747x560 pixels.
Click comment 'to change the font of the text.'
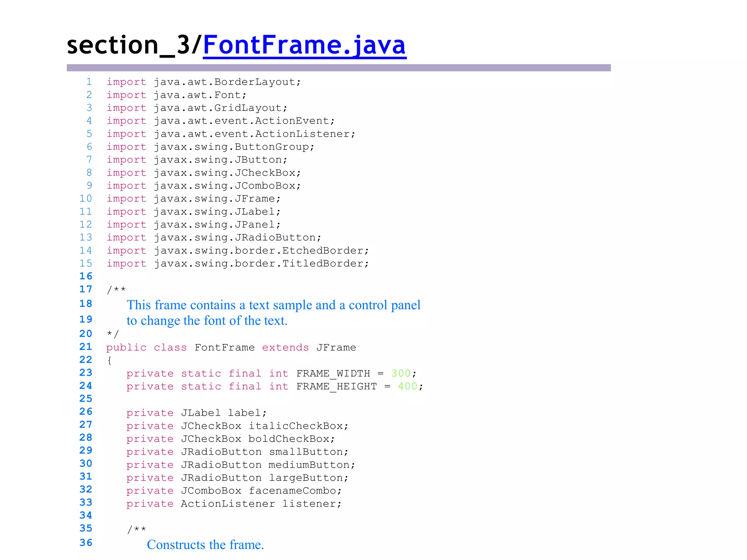click(207, 321)
